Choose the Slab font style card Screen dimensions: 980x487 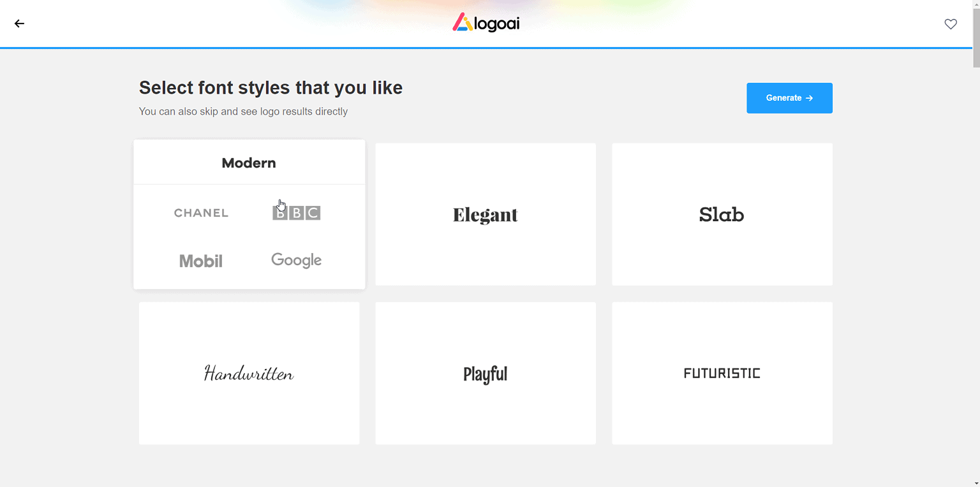[722, 214]
